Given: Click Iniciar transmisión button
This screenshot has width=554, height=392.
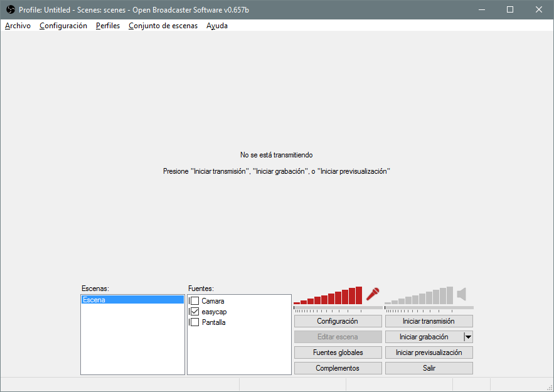Looking at the screenshot, I should (429, 321).
